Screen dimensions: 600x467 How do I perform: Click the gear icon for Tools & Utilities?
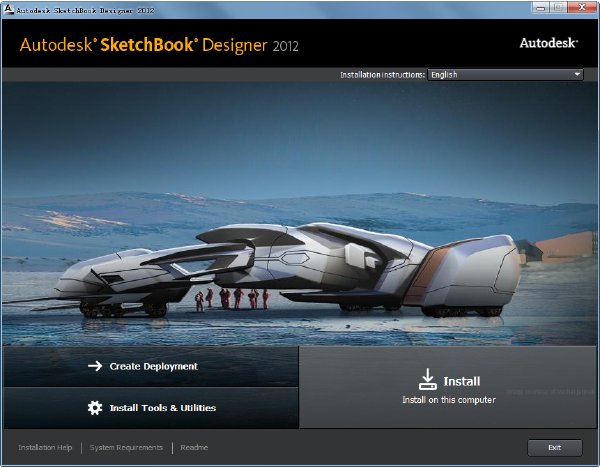pos(95,408)
